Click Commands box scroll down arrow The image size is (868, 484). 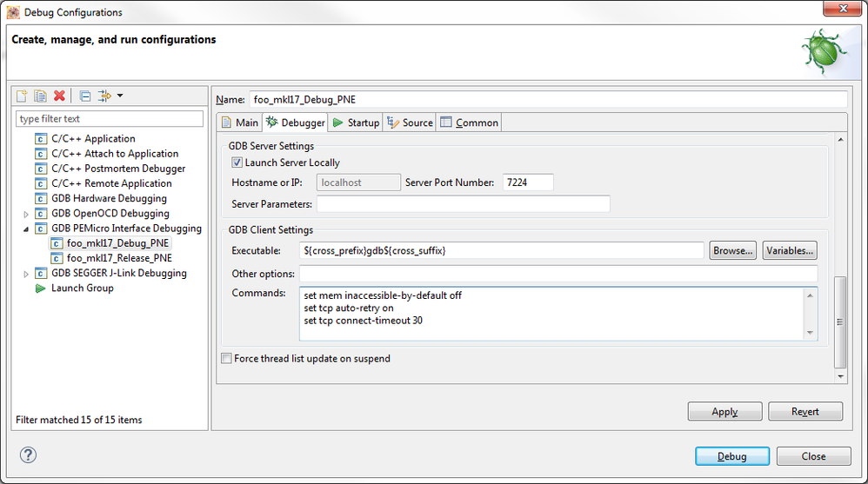(810, 333)
